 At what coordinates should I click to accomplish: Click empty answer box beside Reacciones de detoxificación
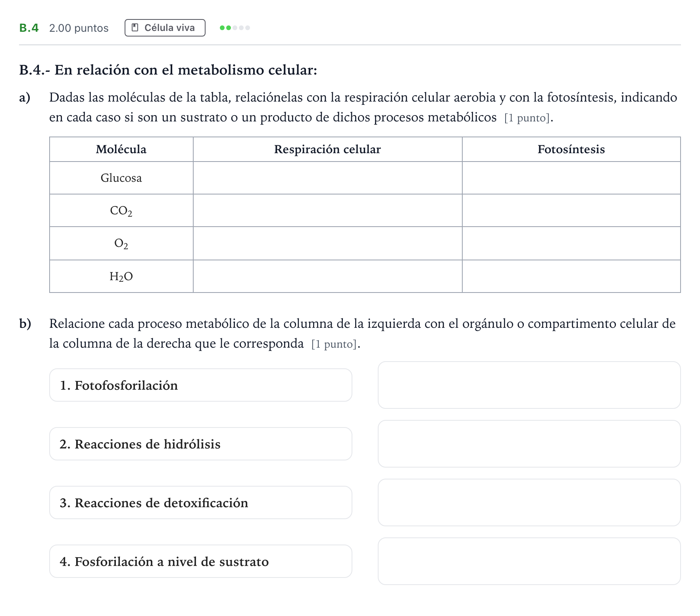point(529,502)
